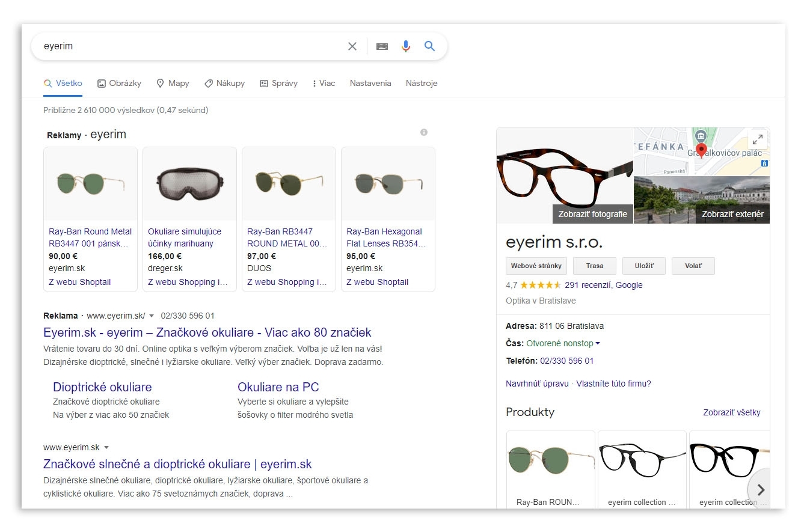Click the Optika v Bratislave category text

point(541,301)
